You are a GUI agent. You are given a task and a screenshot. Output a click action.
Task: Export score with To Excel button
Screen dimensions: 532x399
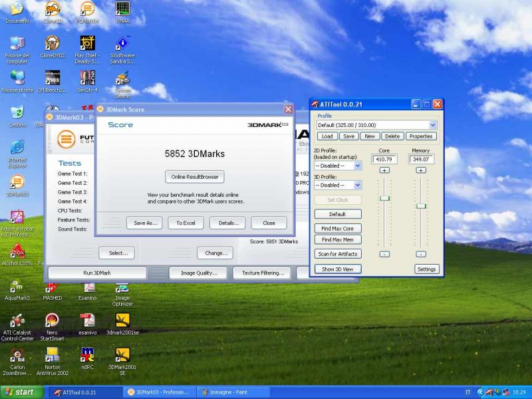pyautogui.click(x=186, y=223)
